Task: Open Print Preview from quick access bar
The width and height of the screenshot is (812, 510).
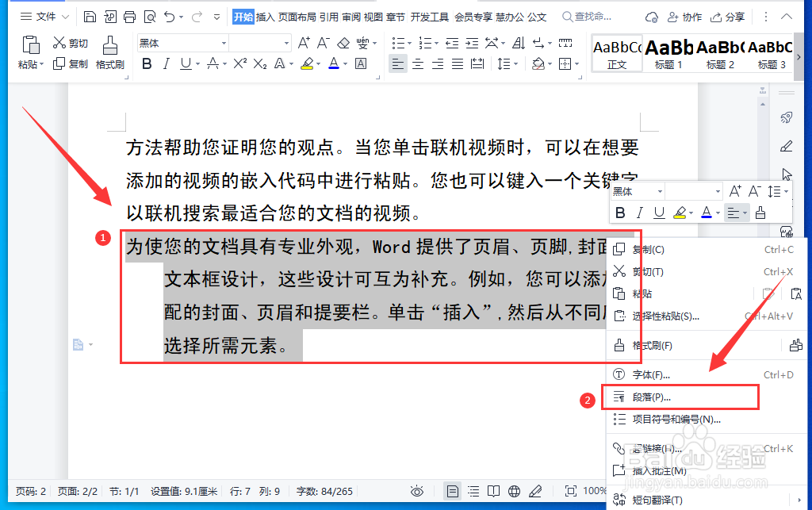Action: point(150,17)
